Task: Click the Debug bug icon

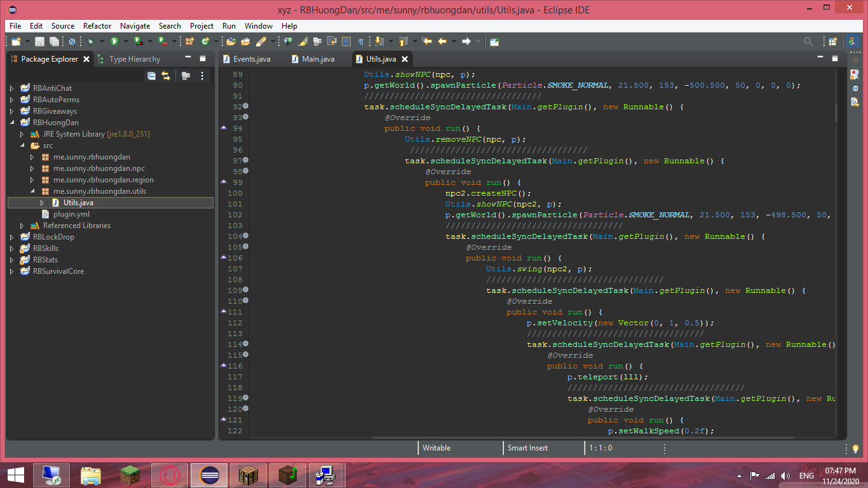Action: pyautogui.click(x=90, y=41)
